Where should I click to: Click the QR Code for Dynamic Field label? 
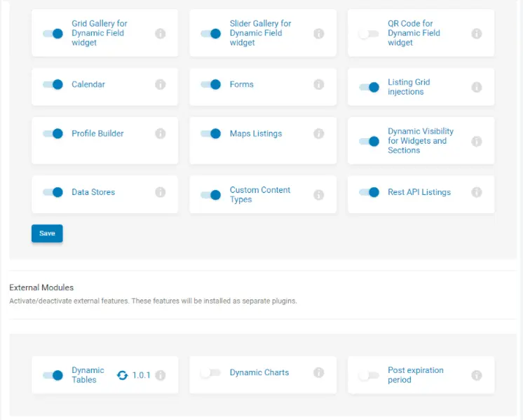[x=414, y=33]
